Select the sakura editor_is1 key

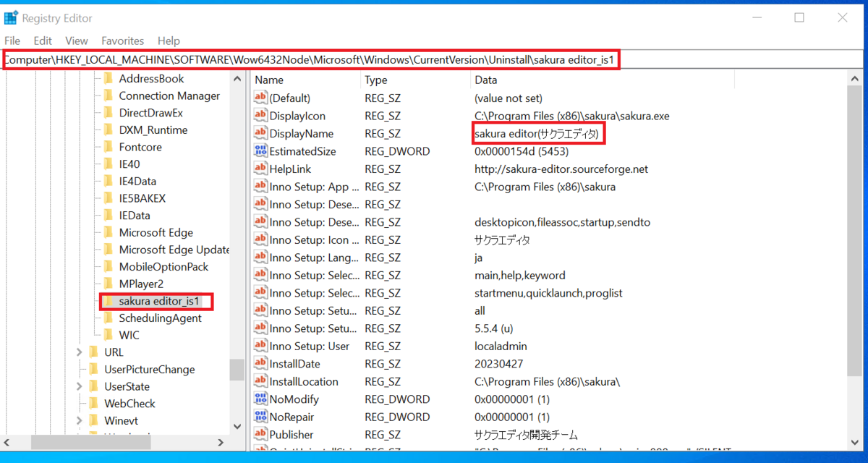[159, 301]
